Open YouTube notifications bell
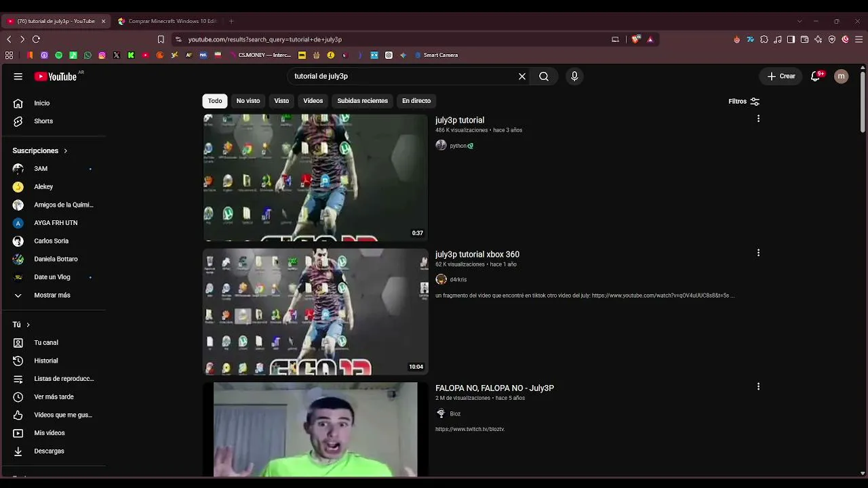Image resolution: width=868 pixels, height=488 pixels. click(816, 77)
